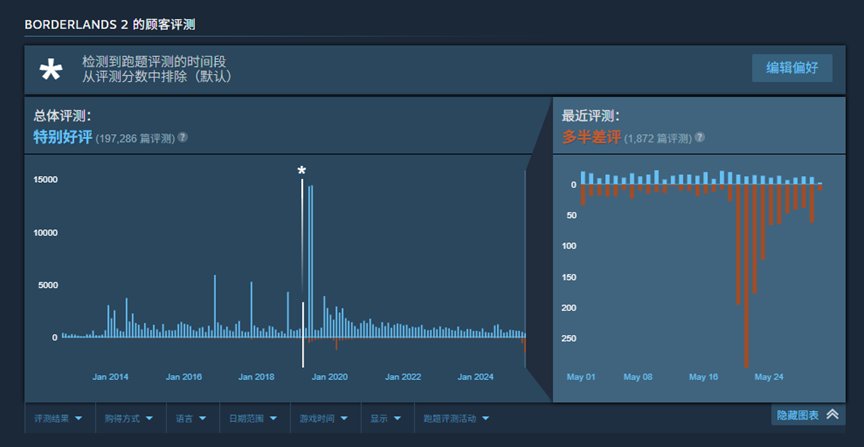Click the 5000 y-axis value
This screenshot has width=864, height=447.
[47, 285]
